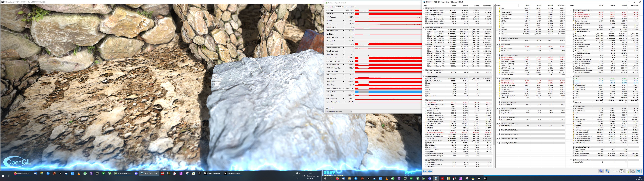Open BM benchmark icon in left taskbar
This screenshot has width=644, height=181.
click(169, 173)
